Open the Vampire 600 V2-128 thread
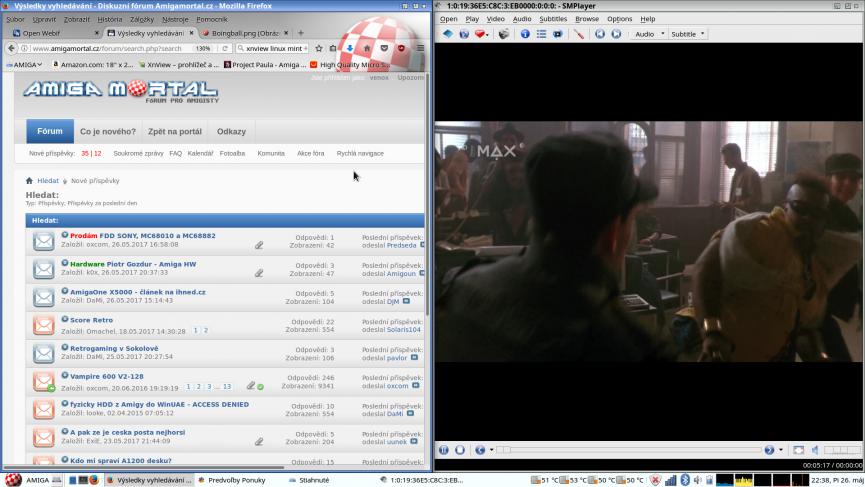Image resolution: width=865 pixels, height=487 pixels. click(x=106, y=376)
